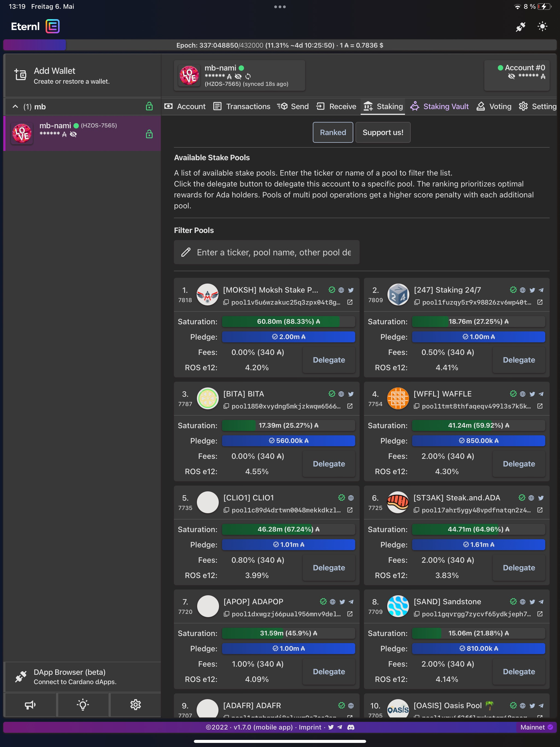Toggle balance visibility in the mb-nami header card

(x=238, y=76)
